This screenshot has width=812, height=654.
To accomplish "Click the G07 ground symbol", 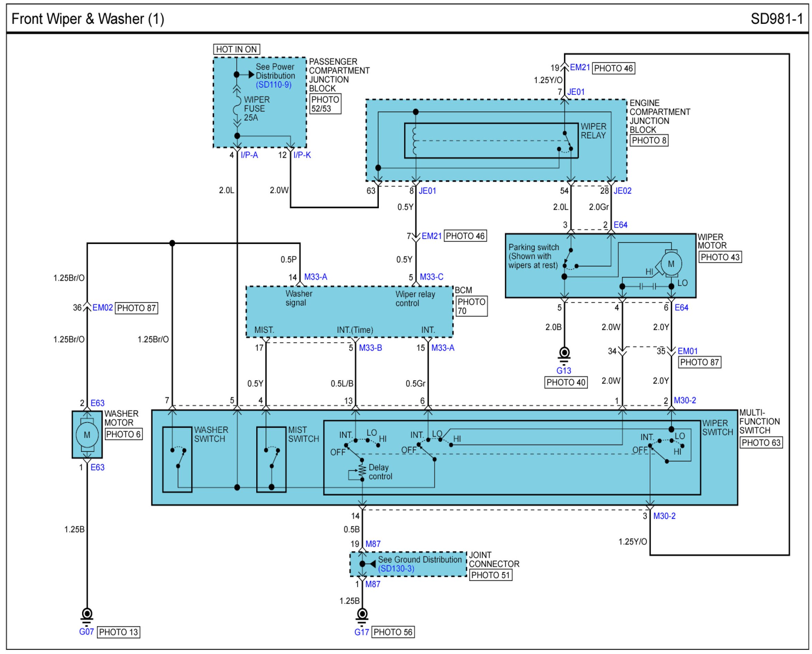I will coord(87,614).
